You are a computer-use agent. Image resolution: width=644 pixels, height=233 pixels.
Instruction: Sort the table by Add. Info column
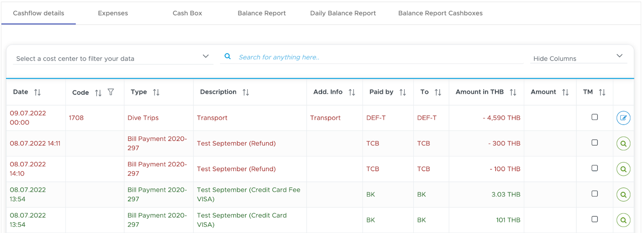pos(352,92)
